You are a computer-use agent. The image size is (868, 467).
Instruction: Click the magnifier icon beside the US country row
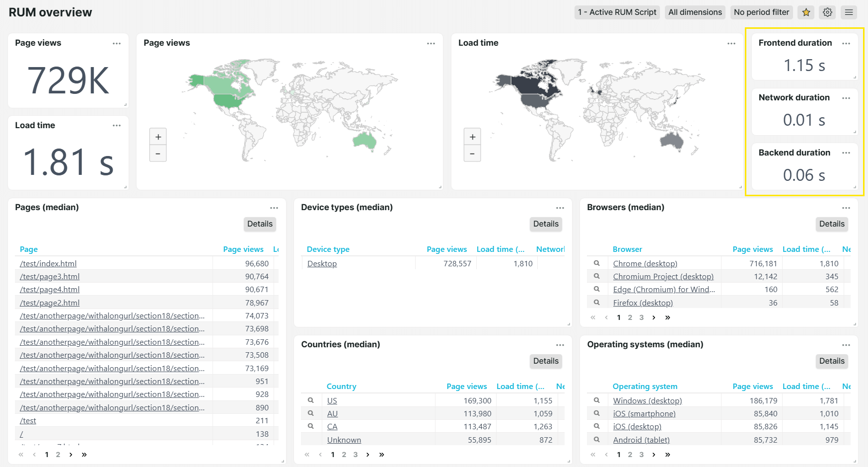point(311,400)
